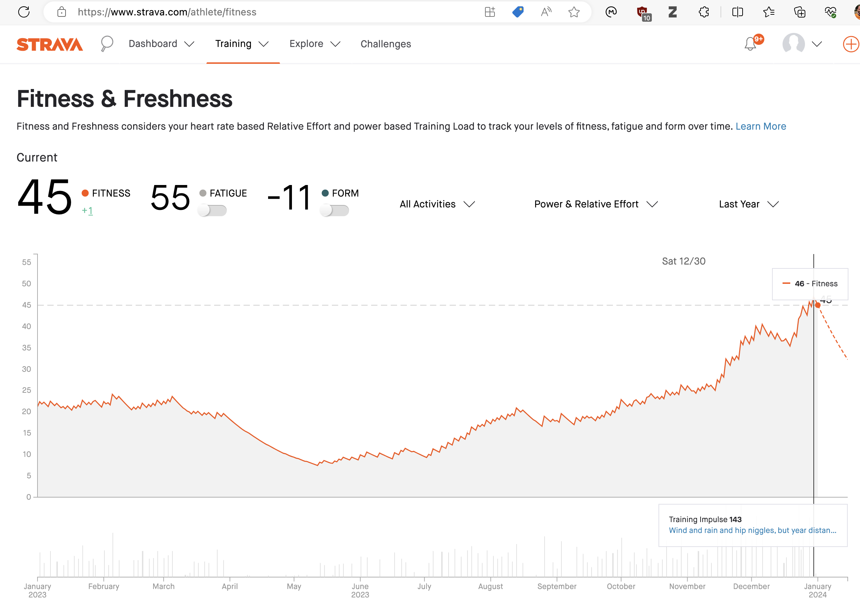860x616 pixels.
Task: Click the address bar URL field
Action: tap(265, 12)
